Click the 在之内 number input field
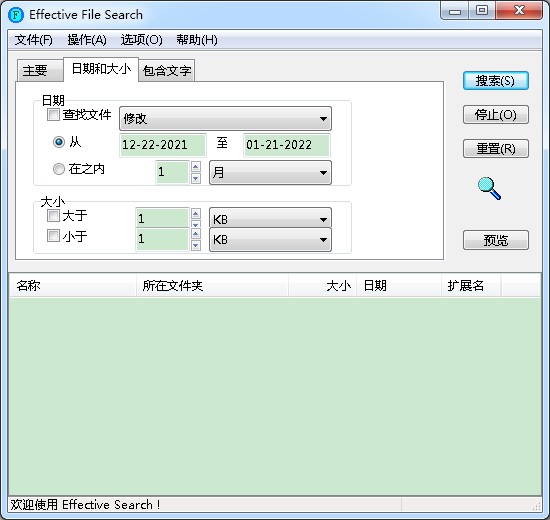Viewport: 550px width, 520px height. pyautogui.click(x=172, y=172)
